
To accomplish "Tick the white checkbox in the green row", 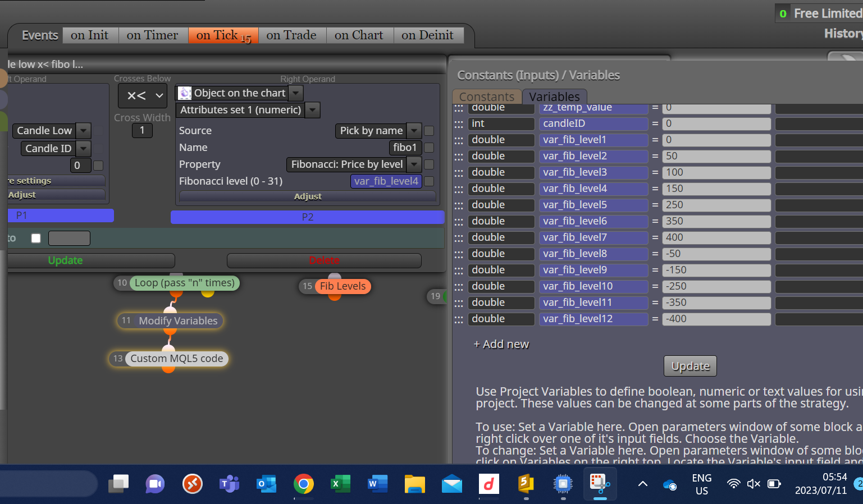I will click(36, 238).
